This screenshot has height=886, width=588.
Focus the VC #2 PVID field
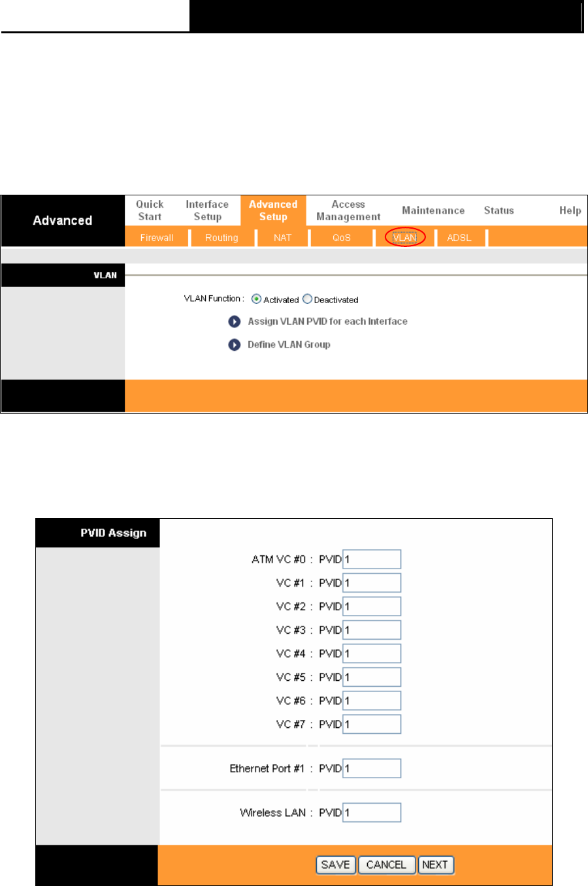click(372, 606)
